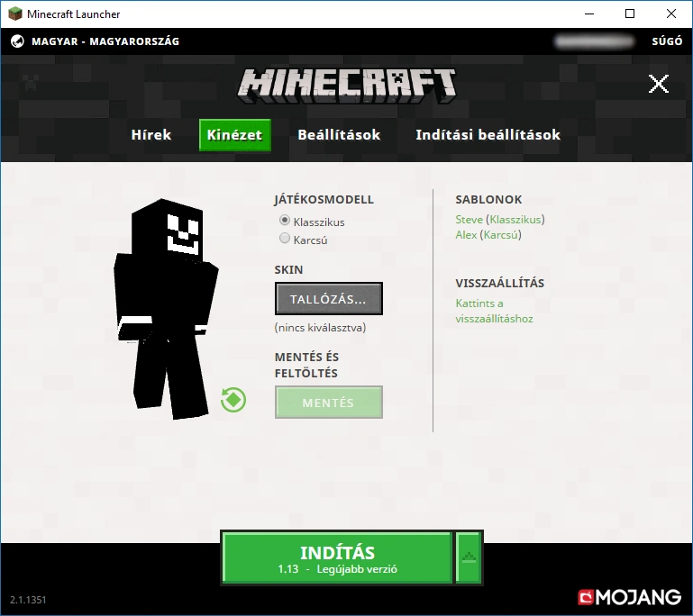Open the Súgó help menu
The width and height of the screenshot is (693, 616).
point(667,41)
